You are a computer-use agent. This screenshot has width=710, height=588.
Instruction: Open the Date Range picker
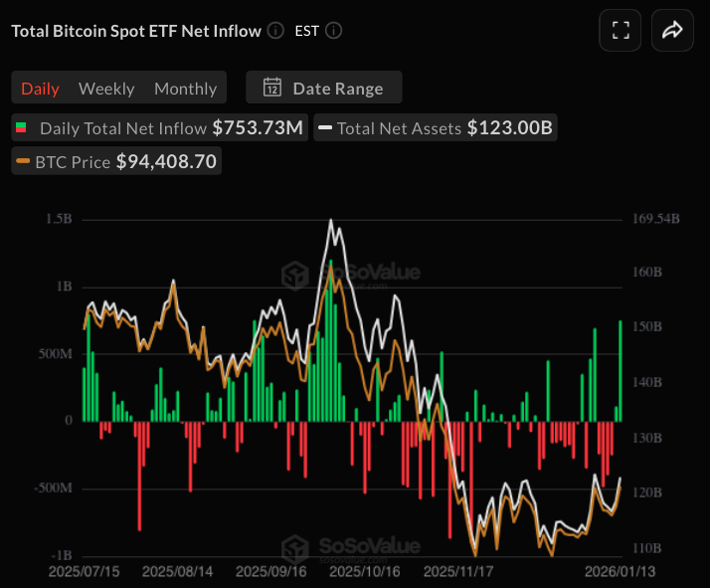[324, 87]
